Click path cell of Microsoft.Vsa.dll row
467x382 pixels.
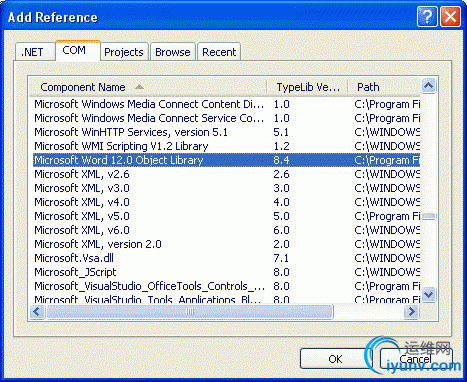pyautogui.click(x=387, y=258)
